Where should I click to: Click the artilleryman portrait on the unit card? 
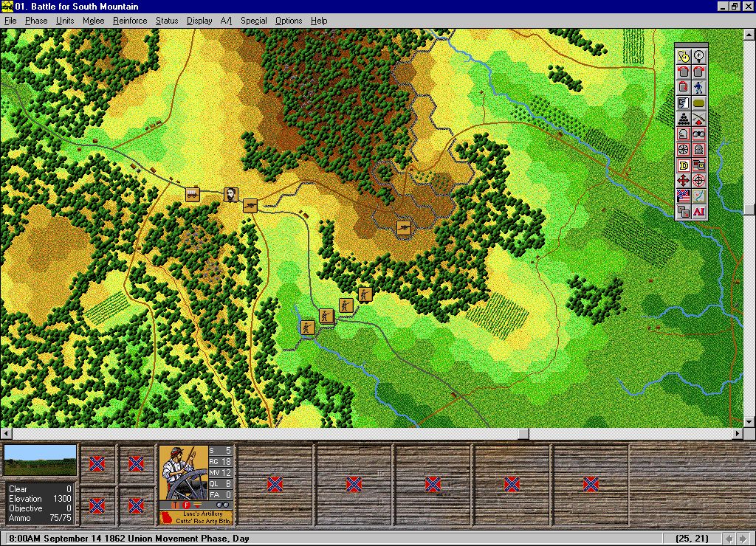click(x=184, y=473)
